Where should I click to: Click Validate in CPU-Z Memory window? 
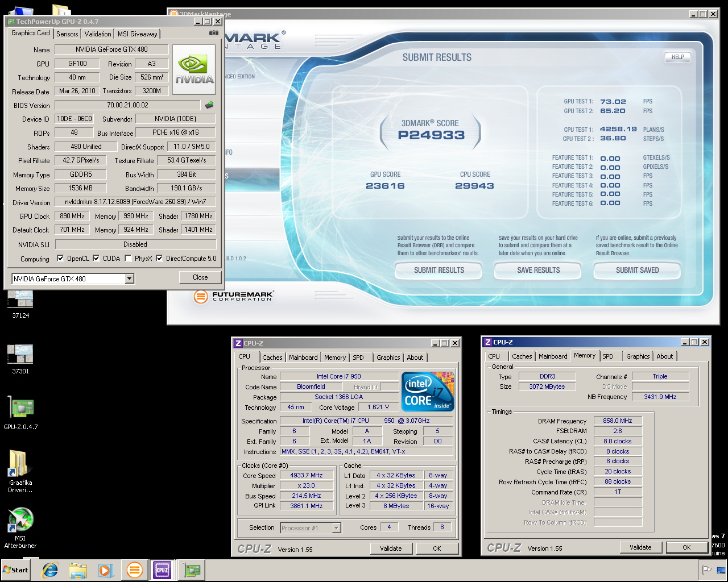[x=640, y=547]
